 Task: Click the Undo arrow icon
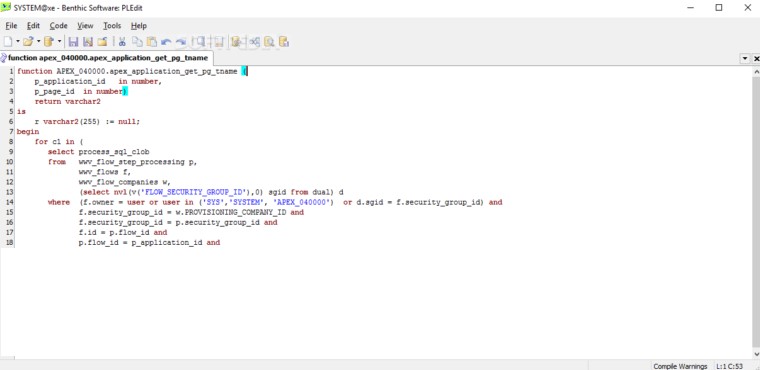click(166, 42)
